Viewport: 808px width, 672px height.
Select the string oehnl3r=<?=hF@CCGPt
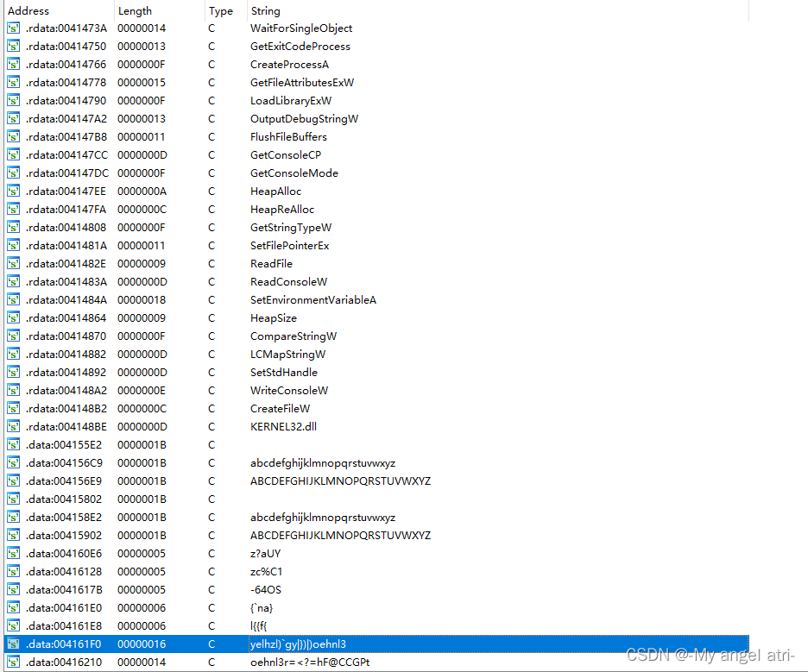(310, 663)
